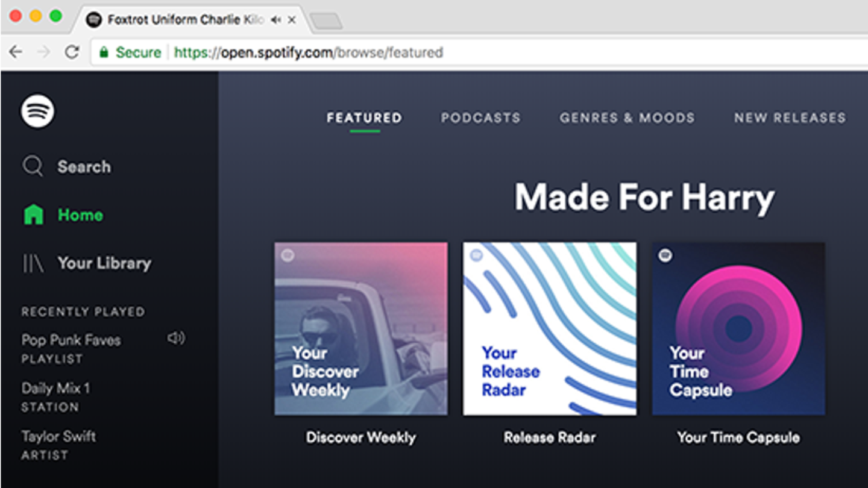The width and height of the screenshot is (868, 488).
Task: Click the Release Radar title below the cover
Action: click(549, 437)
